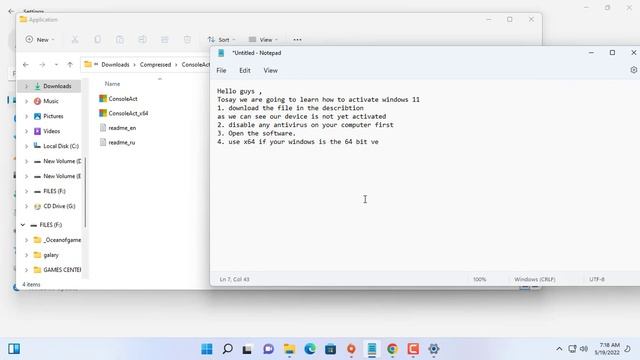Open the Sort dropdown in Explorer

(222, 40)
